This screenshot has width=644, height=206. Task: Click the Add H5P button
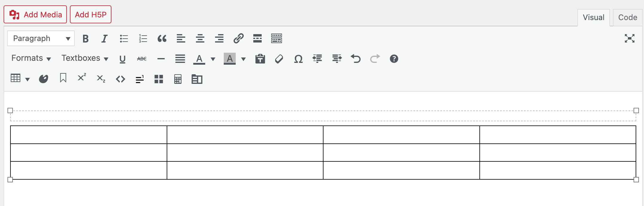91,15
